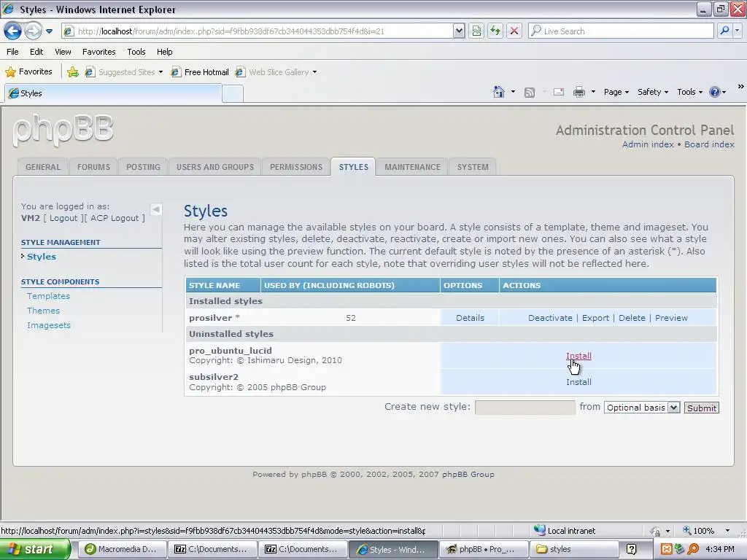Image resolution: width=747 pixels, height=560 pixels.
Task: Open the Favorites menu in menu bar
Action: 99,52
